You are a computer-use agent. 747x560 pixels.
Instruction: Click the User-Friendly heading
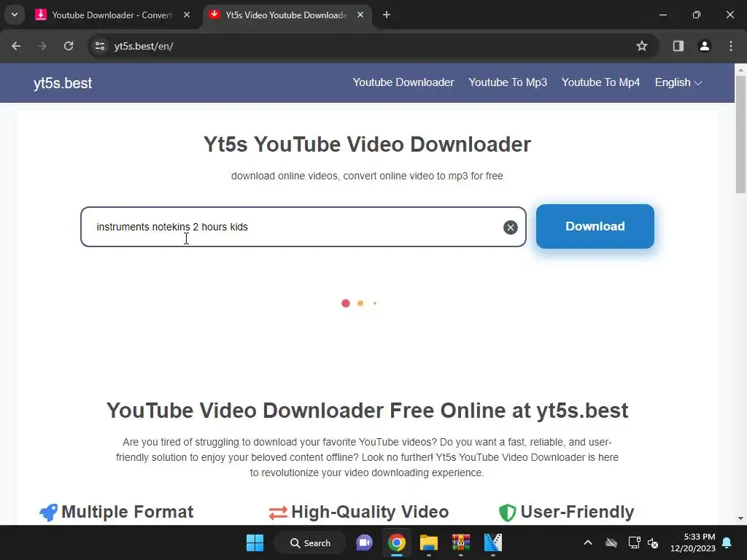click(x=577, y=512)
